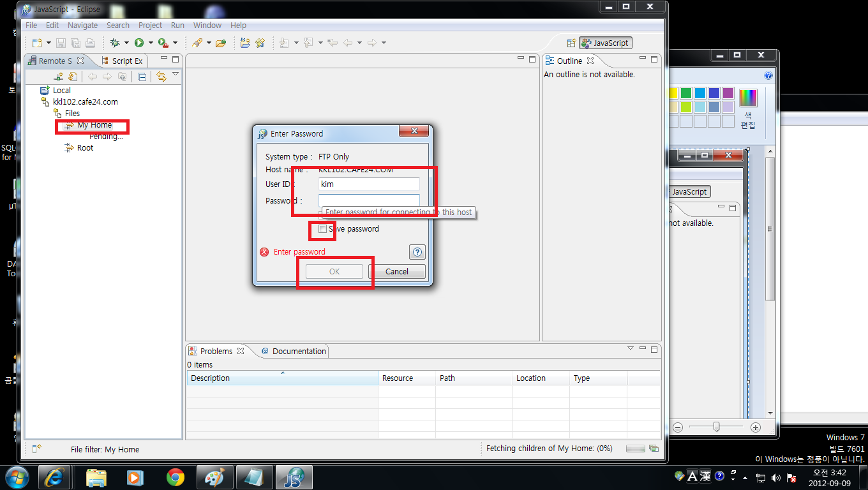
Task: Click Cancel in the Enter Password dialog
Action: pos(396,271)
